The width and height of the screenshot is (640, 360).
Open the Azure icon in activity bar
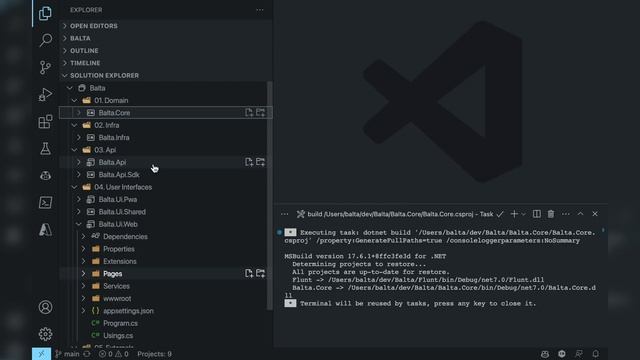pos(45,230)
